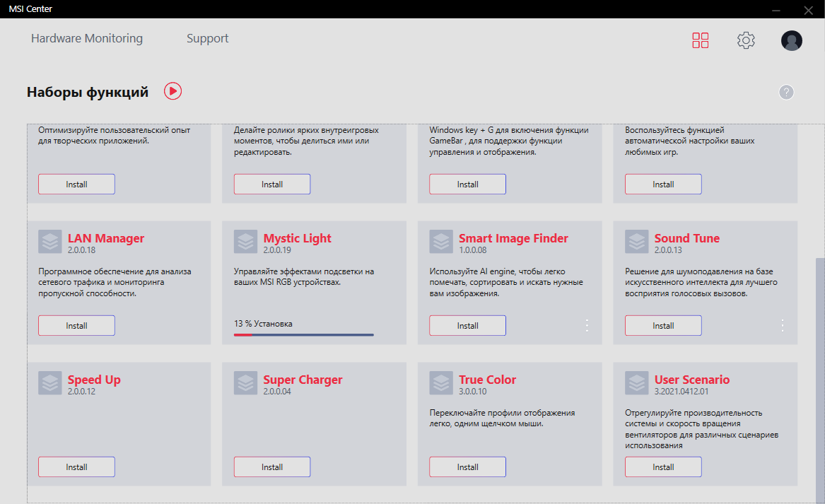Open the Mystic Light title
This screenshot has width=825, height=504.
tap(298, 238)
